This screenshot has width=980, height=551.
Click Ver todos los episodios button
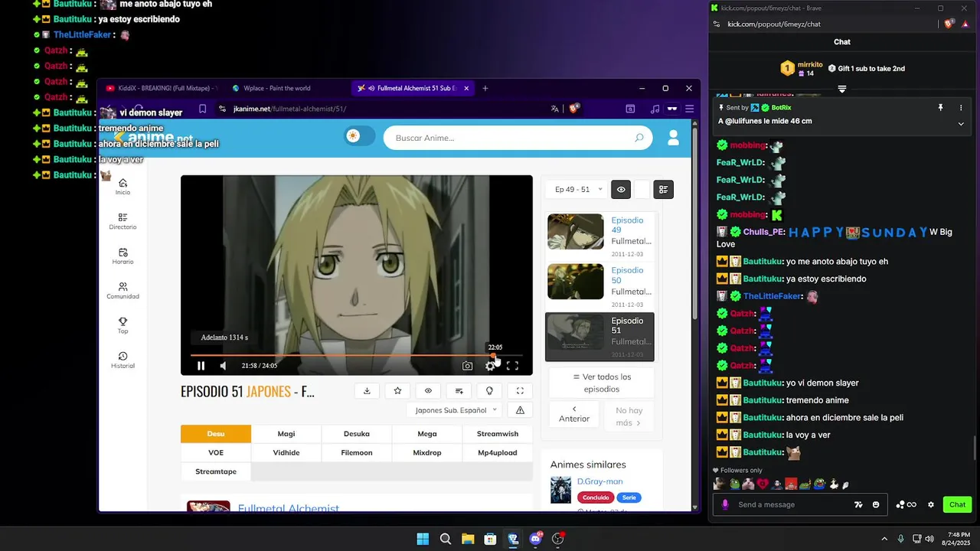coord(602,383)
